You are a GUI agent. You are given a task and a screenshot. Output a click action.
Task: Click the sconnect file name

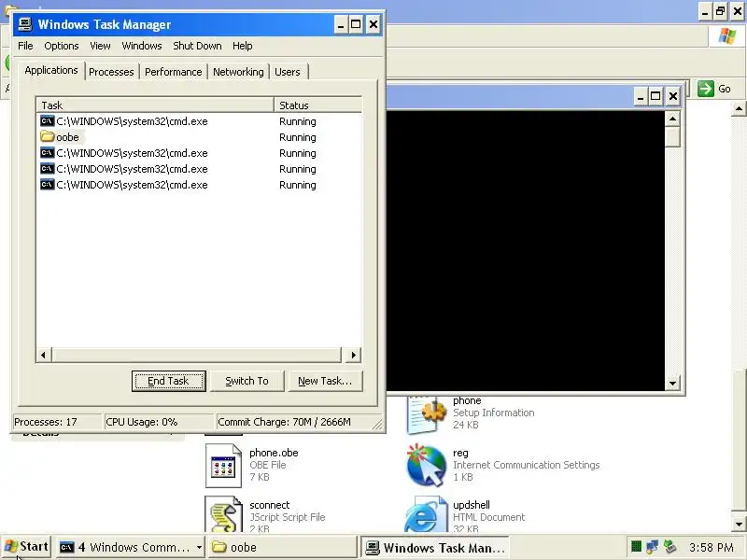[270, 505]
